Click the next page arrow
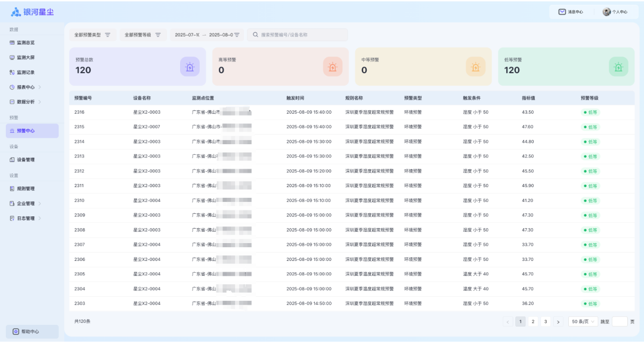This screenshot has height=342, width=644. 558,322
